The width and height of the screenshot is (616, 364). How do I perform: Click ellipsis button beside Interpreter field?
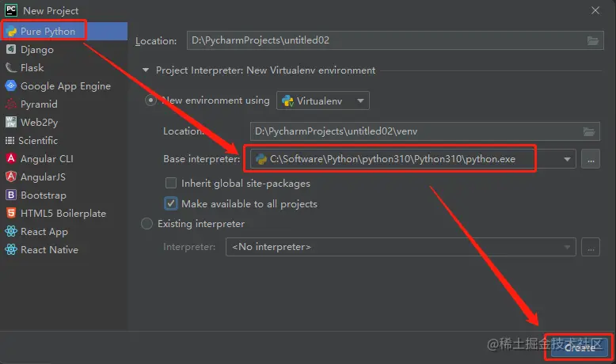(x=591, y=247)
